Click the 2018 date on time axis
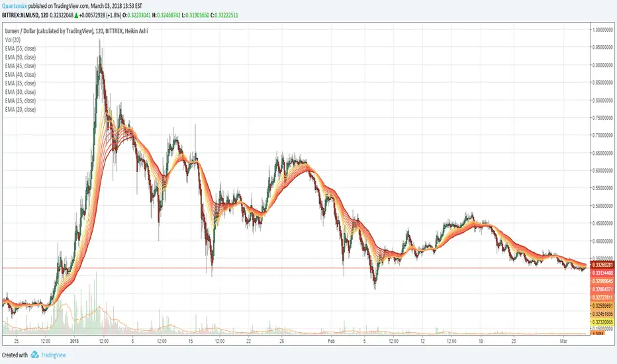This screenshot has width=617, height=364. (74, 341)
